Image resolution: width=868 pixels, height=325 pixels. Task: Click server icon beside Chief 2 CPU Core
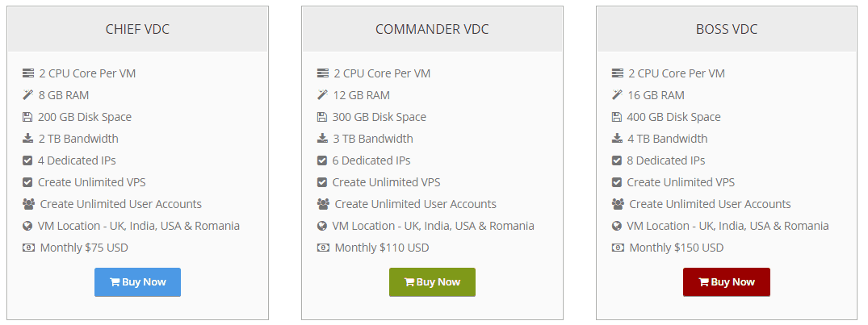click(28, 73)
